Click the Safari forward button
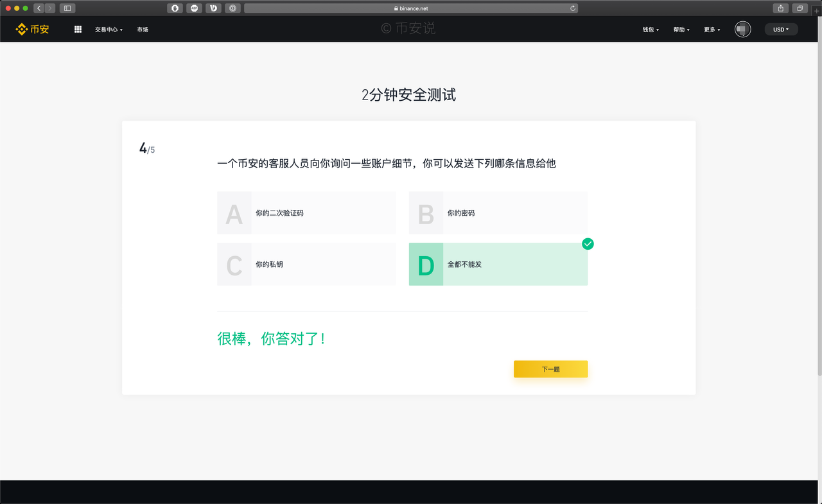 (50, 8)
